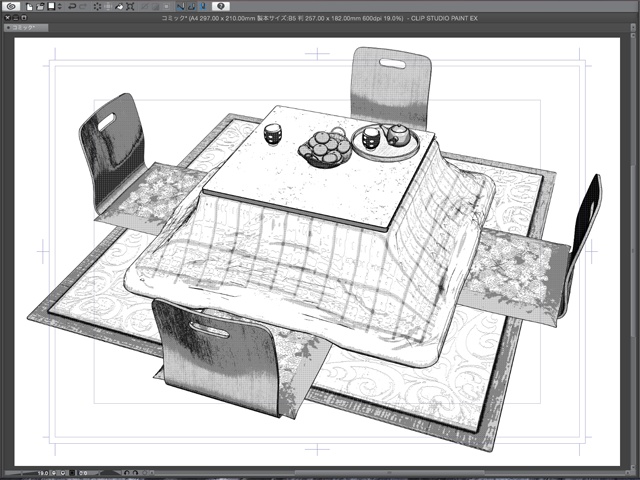Click the vertical canvas scrollbar
Viewport: 640px width, 480px height.
[633, 251]
